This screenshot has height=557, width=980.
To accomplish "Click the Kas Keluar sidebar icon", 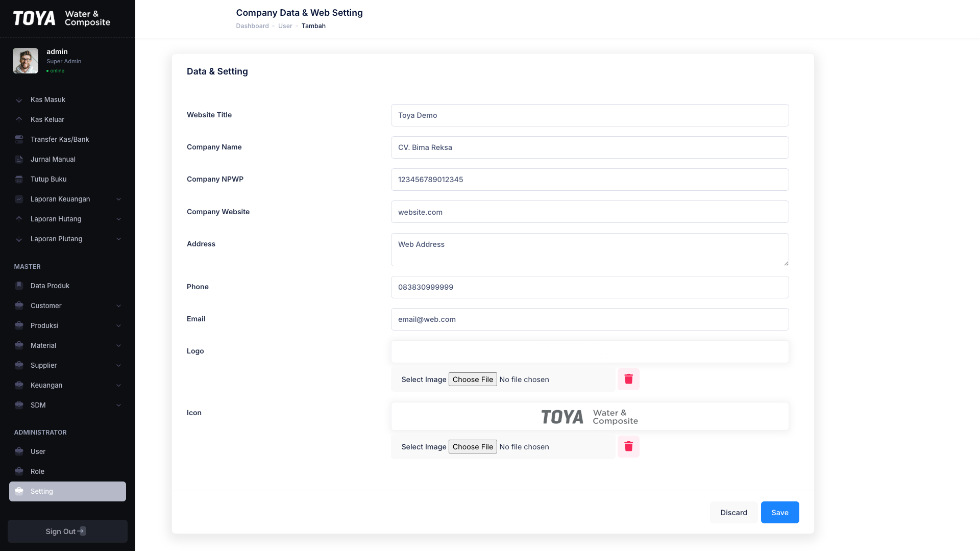I will (x=19, y=120).
